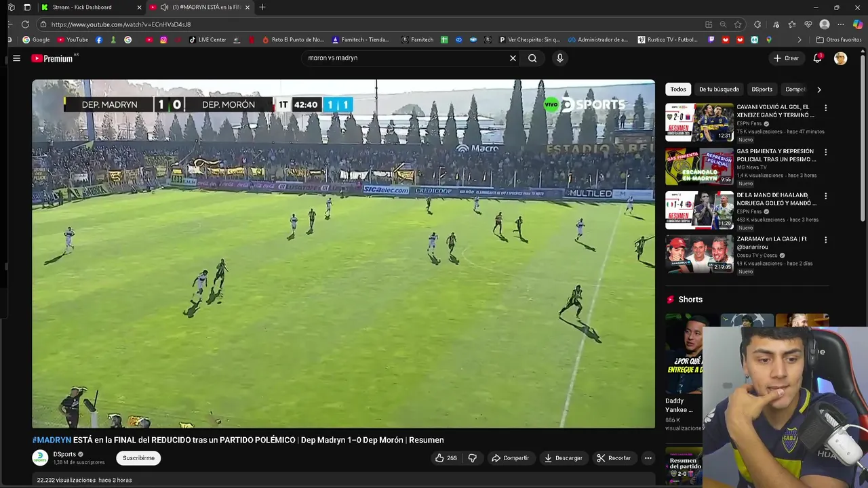The width and height of the screenshot is (868, 488).
Task: Open the browser extensions puzzle icon
Action: coord(757,24)
